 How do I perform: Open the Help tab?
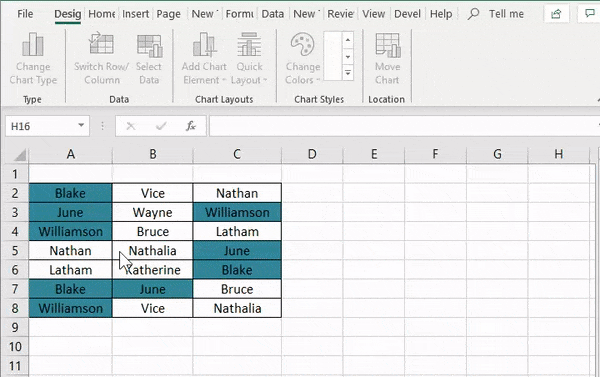pyautogui.click(x=441, y=14)
